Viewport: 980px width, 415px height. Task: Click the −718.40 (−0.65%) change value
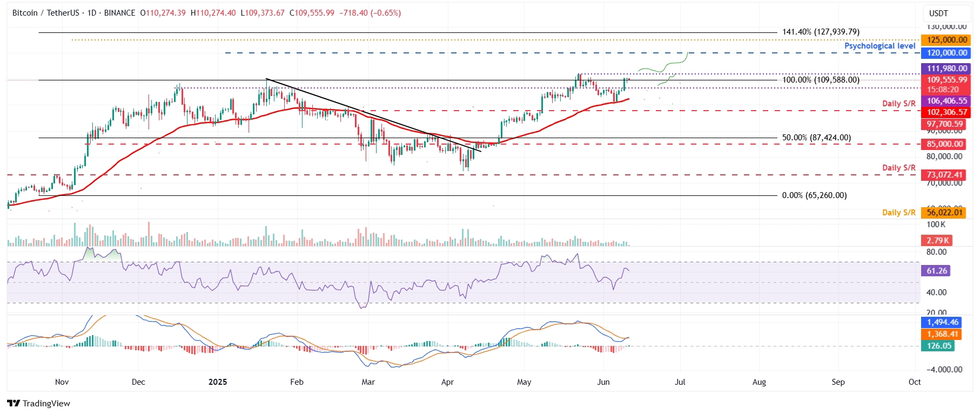pos(370,13)
